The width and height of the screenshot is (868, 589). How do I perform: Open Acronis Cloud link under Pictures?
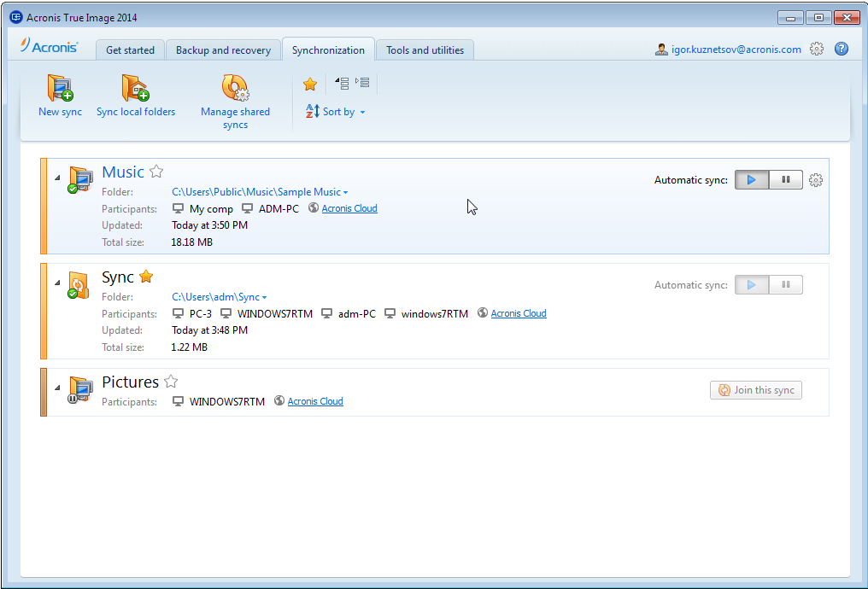[x=315, y=401]
